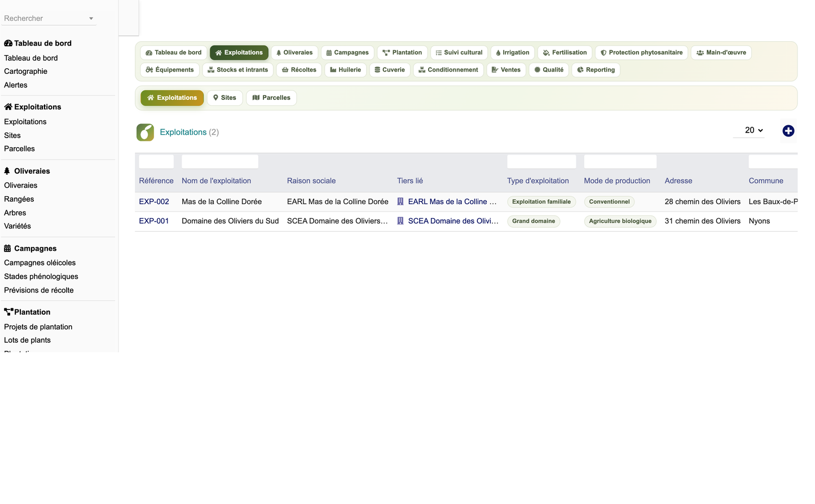Open Alertes in the sidebar
Screen dimensions: 815x504
tap(16, 85)
